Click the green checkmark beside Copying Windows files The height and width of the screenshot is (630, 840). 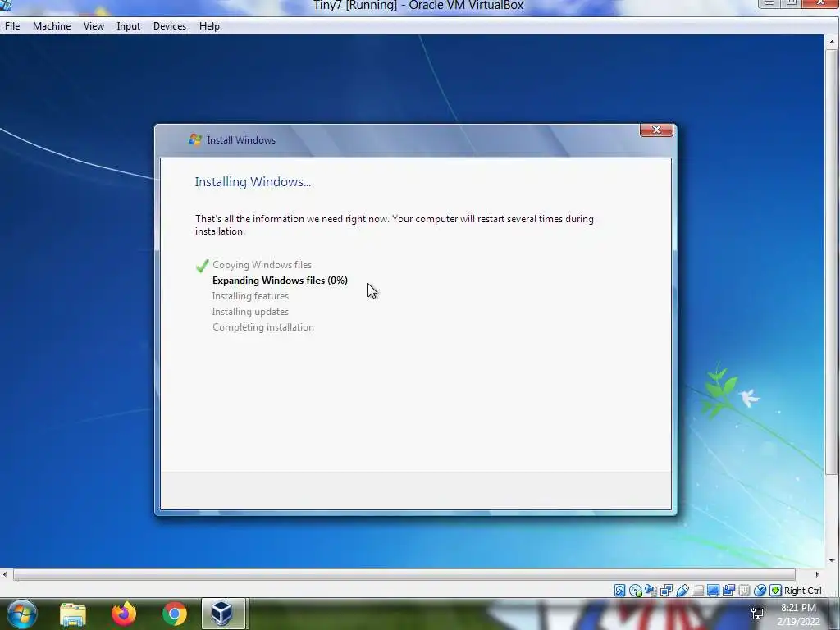pos(202,266)
